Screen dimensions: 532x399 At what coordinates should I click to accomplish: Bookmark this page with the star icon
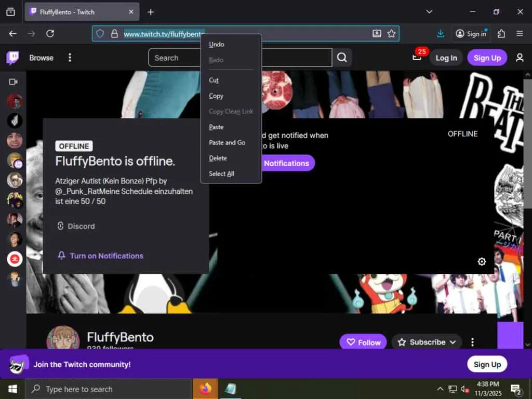(x=392, y=34)
